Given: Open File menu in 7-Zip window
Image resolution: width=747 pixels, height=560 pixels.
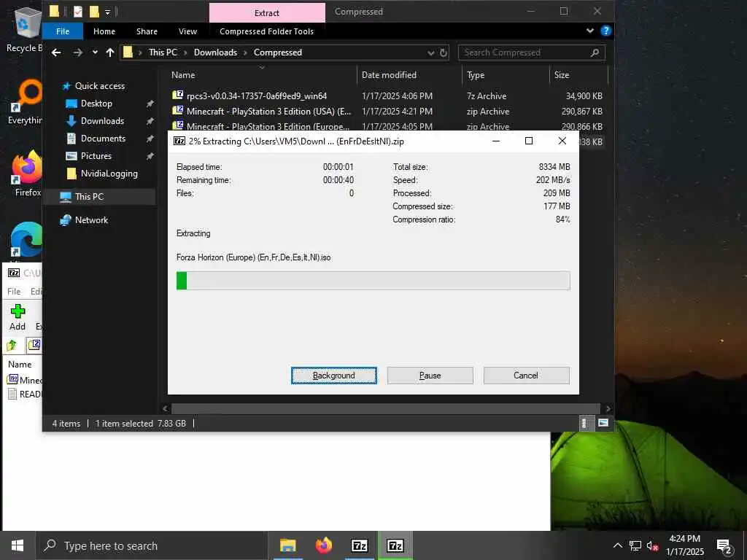Looking at the screenshot, I should 14,292.
